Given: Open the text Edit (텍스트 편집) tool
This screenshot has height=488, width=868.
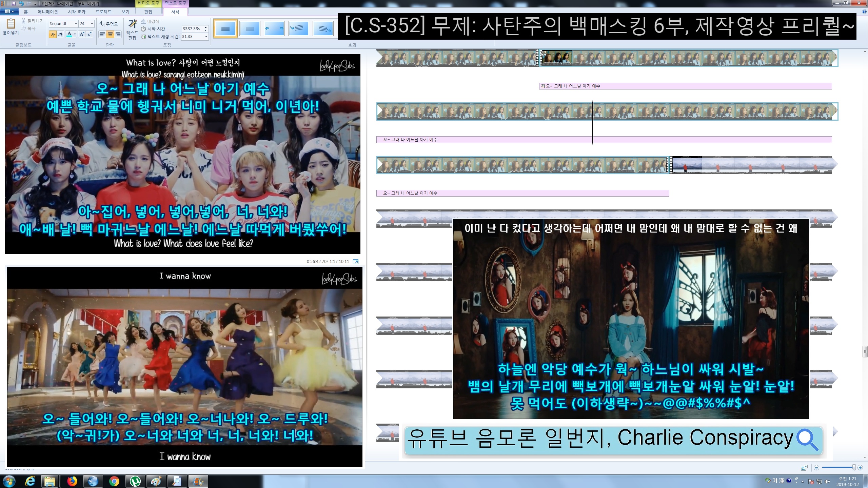Looking at the screenshot, I should [x=132, y=29].
